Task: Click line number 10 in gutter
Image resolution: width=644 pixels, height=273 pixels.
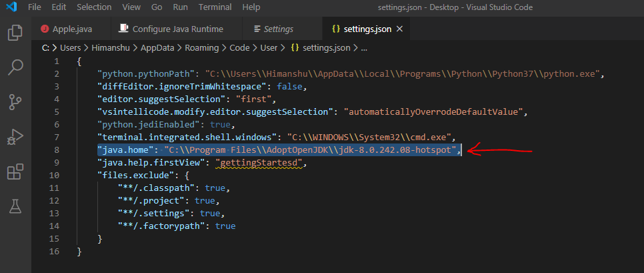Action: click(x=54, y=175)
